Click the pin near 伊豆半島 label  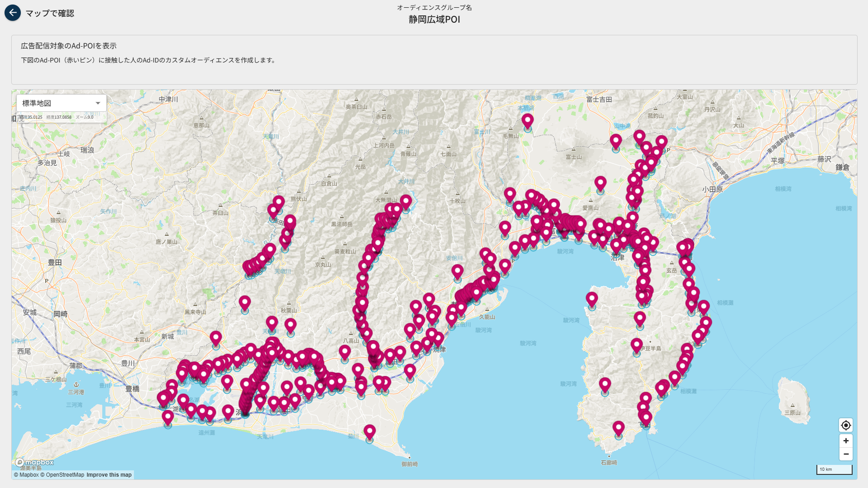(636, 346)
